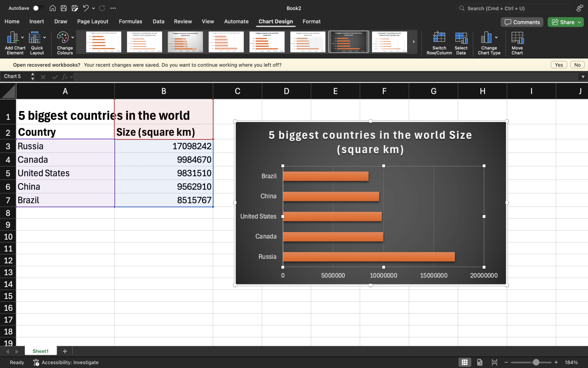Click the Save workbook icon
This screenshot has width=588, height=368.
point(64,8)
